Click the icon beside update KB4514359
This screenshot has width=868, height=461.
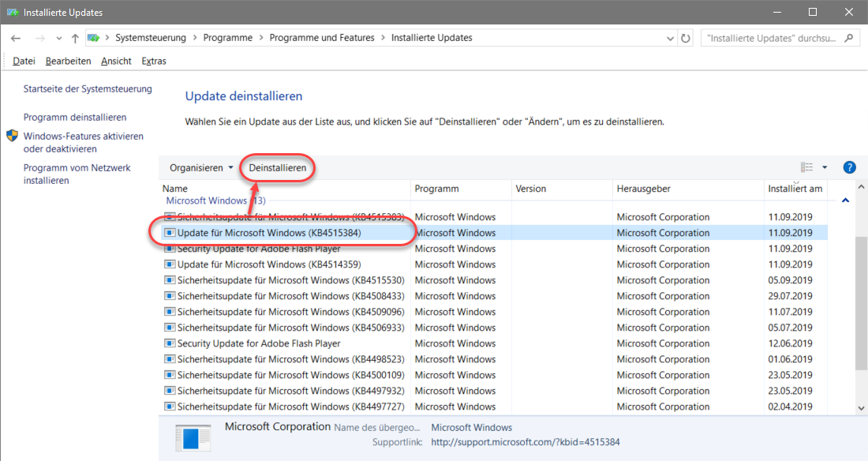pyautogui.click(x=169, y=264)
